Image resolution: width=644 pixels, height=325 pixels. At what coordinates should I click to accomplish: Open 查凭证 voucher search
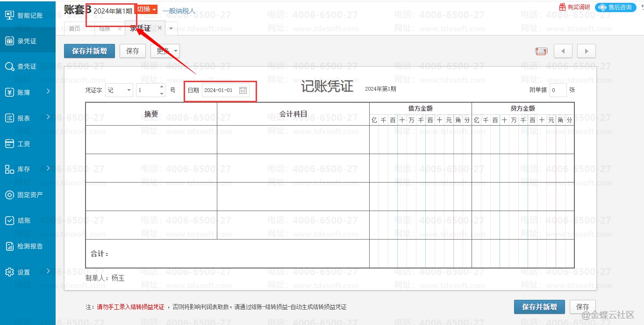point(28,66)
